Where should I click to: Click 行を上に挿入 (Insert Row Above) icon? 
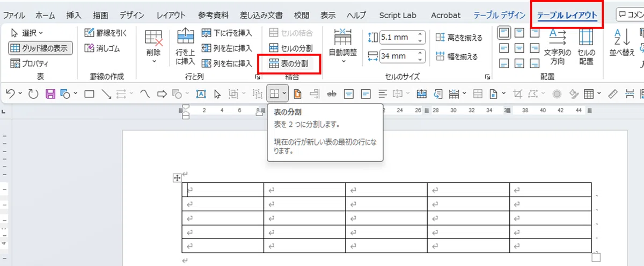click(185, 47)
